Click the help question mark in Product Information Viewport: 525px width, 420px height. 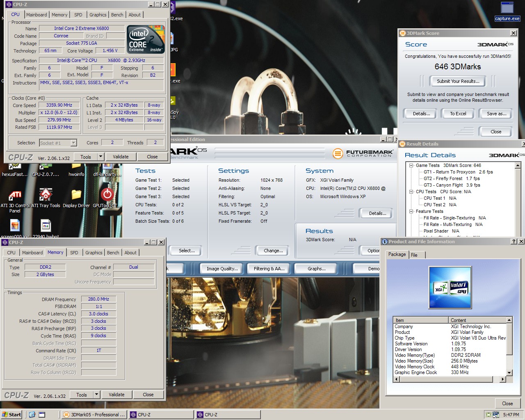(514, 242)
